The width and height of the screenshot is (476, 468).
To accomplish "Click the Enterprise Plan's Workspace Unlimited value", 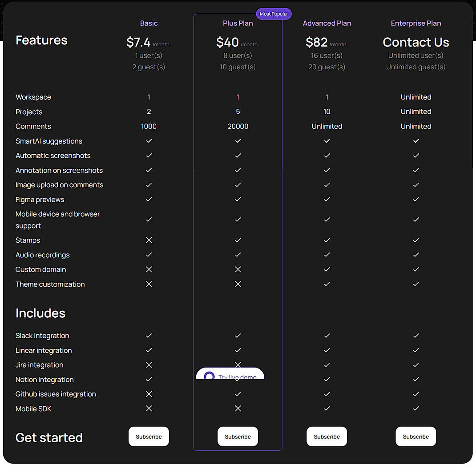I will pos(416,97).
